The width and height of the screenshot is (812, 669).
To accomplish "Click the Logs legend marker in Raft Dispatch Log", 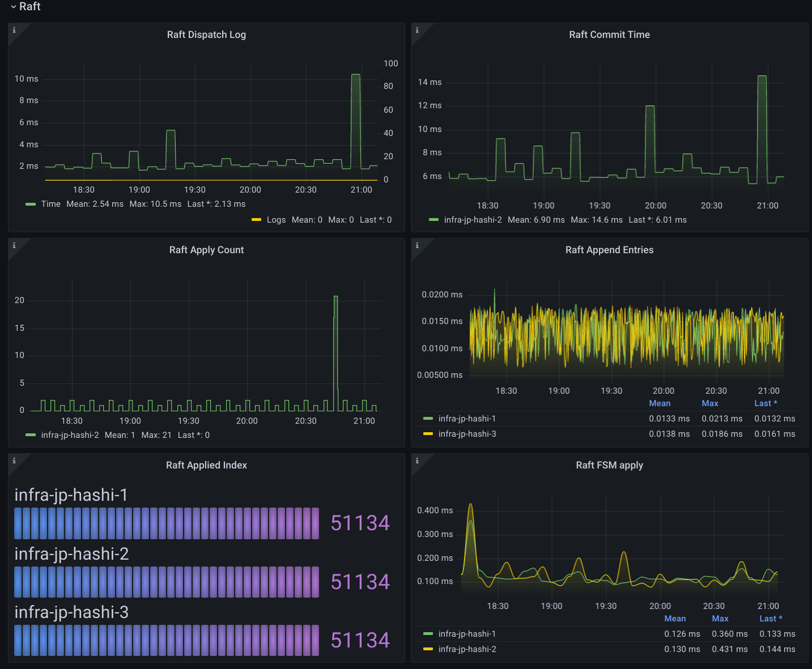I will 257,220.
